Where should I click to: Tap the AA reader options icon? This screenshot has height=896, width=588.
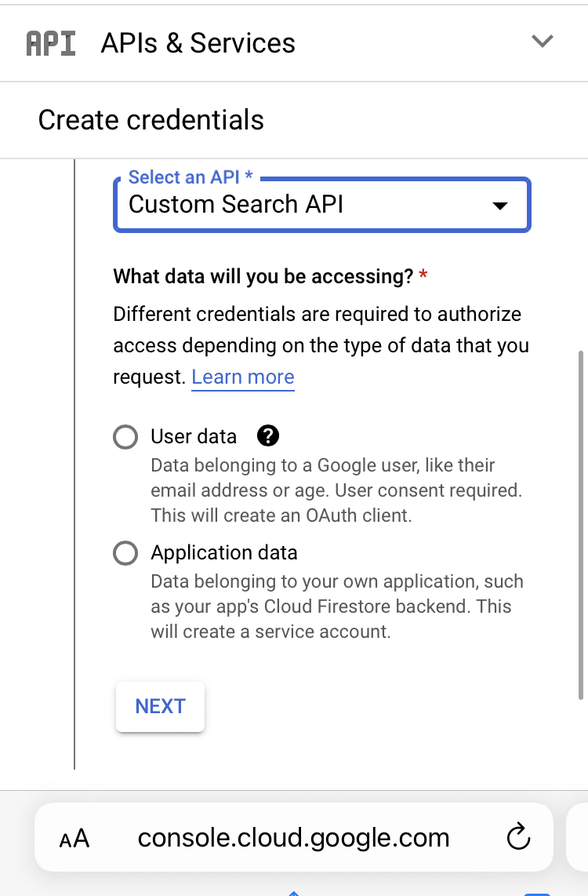click(74, 837)
